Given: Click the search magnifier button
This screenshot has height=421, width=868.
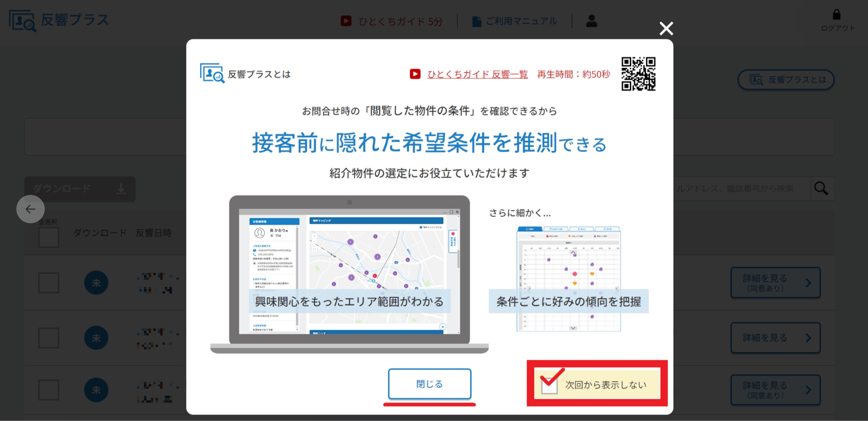Looking at the screenshot, I should [x=822, y=189].
